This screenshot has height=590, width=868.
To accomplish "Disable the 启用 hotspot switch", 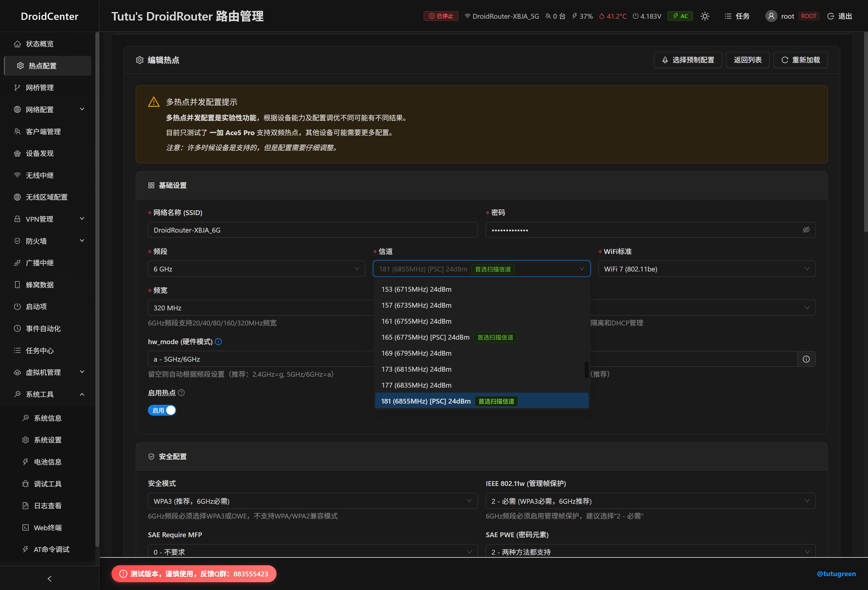I will coord(162,410).
